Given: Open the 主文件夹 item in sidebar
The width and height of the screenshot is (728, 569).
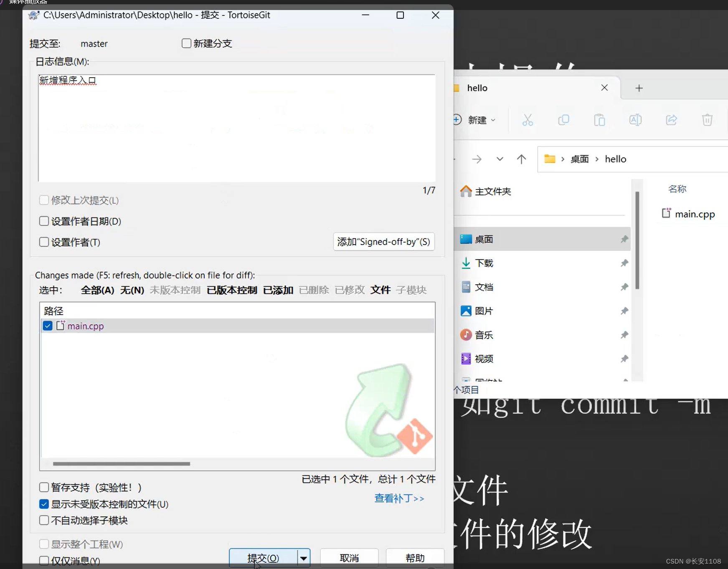Looking at the screenshot, I should point(493,191).
